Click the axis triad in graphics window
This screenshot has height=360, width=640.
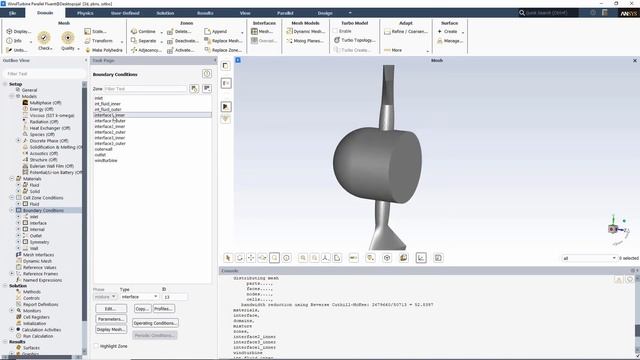click(x=618, y=230)
